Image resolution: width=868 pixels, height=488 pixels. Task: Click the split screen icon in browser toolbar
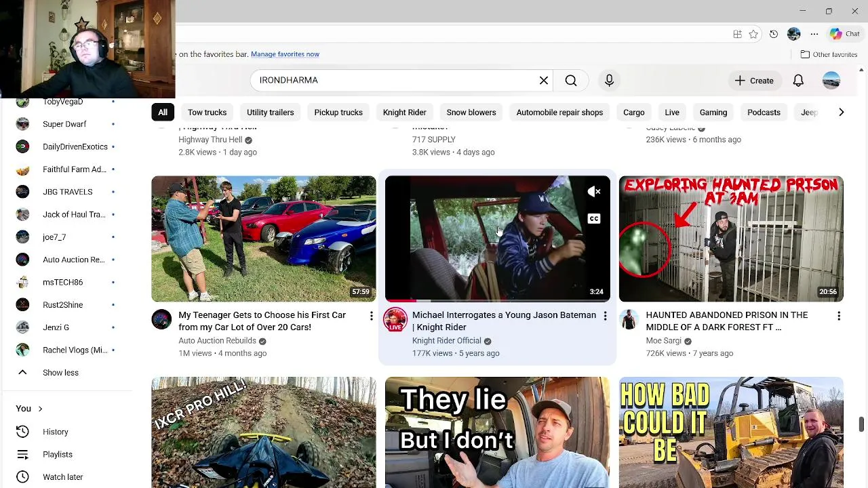pos(737,34)
